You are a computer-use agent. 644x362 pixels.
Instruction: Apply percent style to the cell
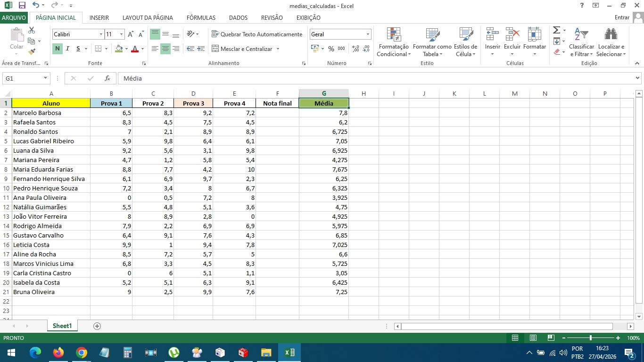point(331,49)
